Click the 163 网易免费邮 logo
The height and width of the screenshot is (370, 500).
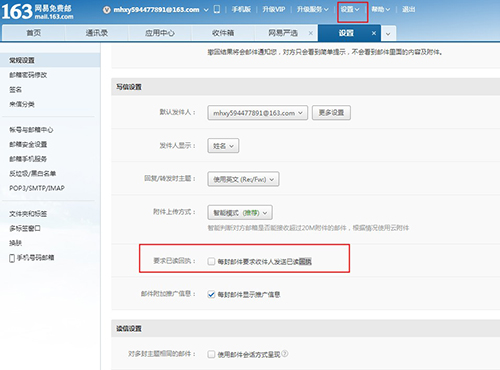(37, 12)
